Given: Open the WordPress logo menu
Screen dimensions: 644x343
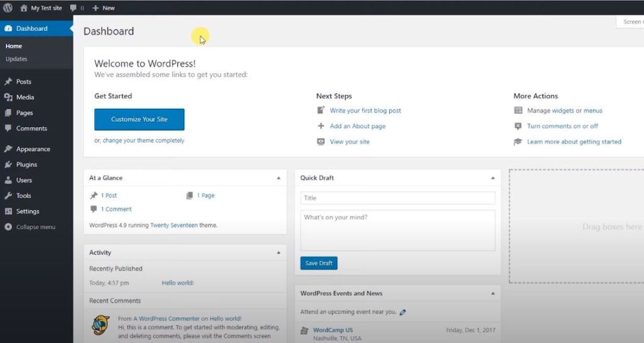Looking at the screenshot, I should click(x=8, y=8).
